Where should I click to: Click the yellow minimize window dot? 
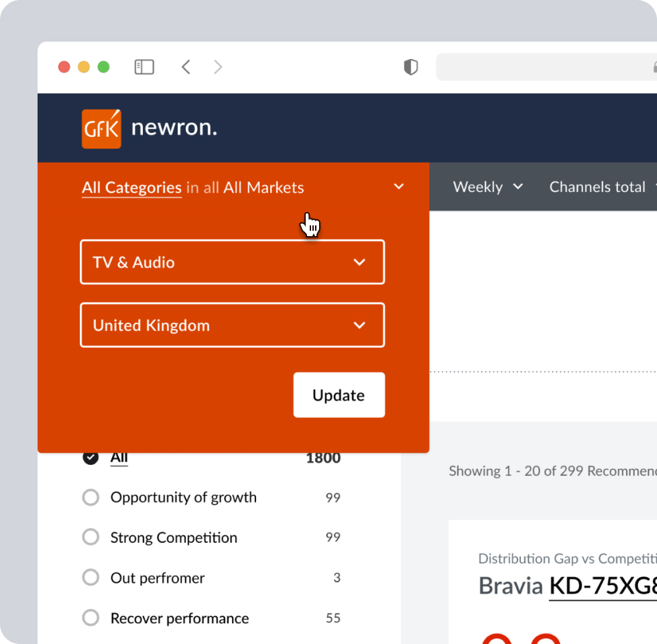(84, 67)
